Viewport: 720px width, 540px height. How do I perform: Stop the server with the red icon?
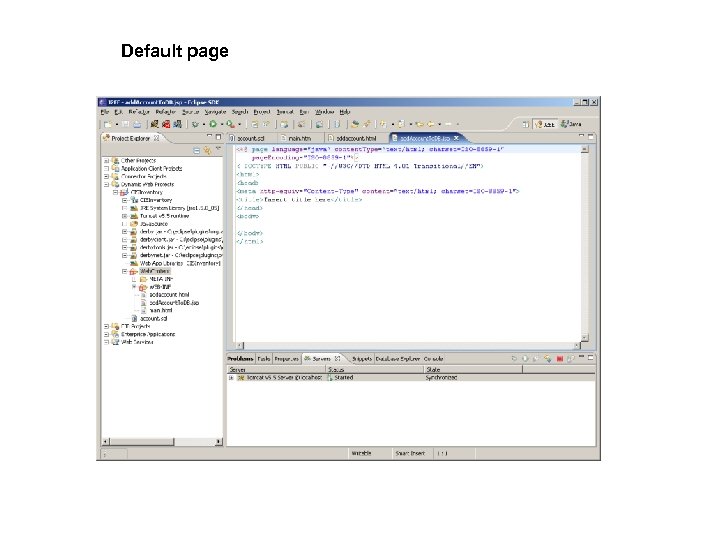pyautogui.click(x=559, y=359)
